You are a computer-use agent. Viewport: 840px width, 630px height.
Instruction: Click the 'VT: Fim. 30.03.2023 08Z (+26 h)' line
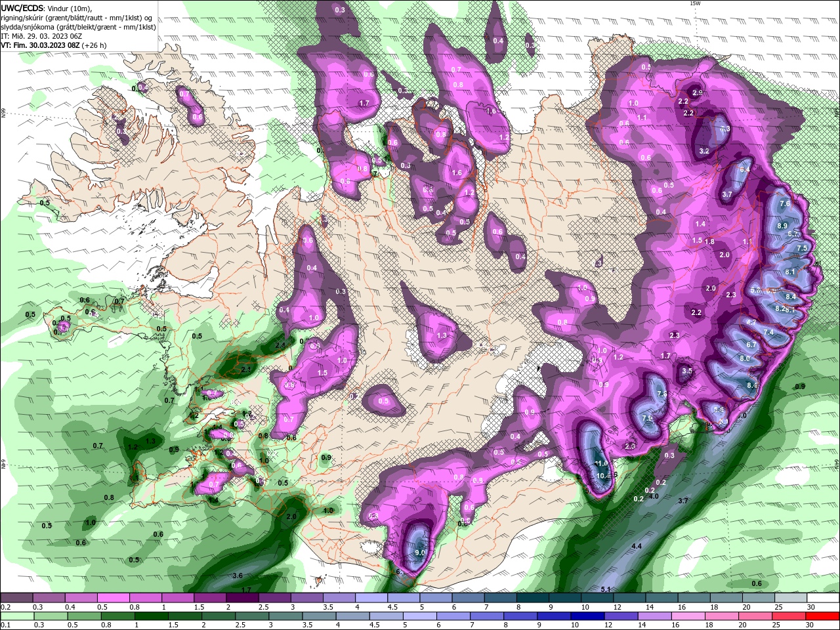coord(54,45)
